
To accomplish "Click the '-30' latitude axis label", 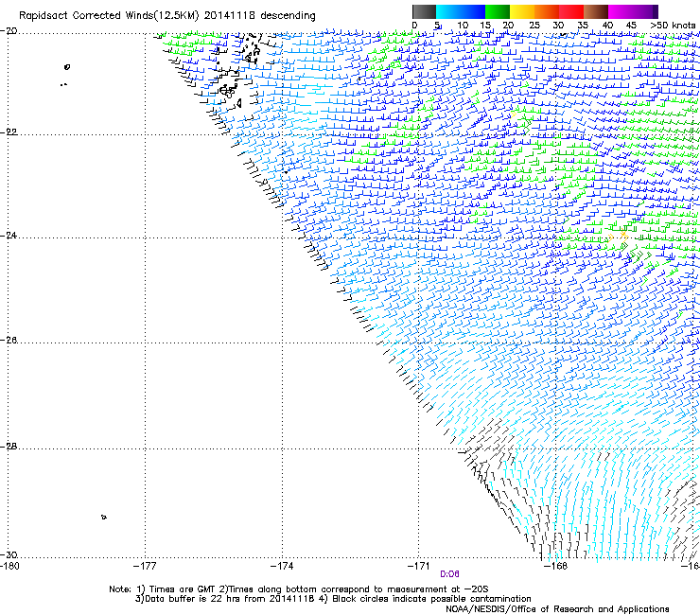I will click(x=9, y=554).
